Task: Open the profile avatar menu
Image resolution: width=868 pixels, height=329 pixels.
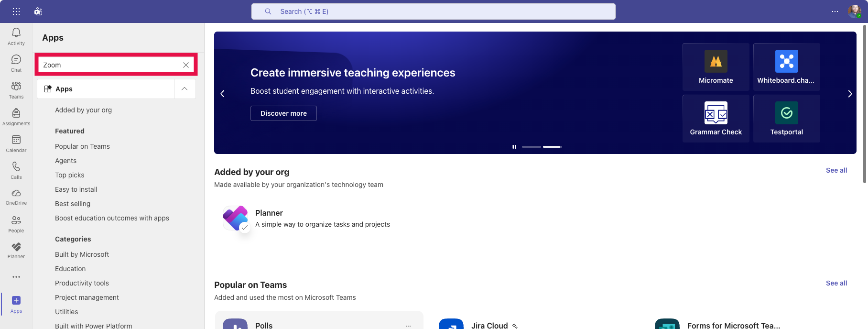Action: click(x=855, y=11)
